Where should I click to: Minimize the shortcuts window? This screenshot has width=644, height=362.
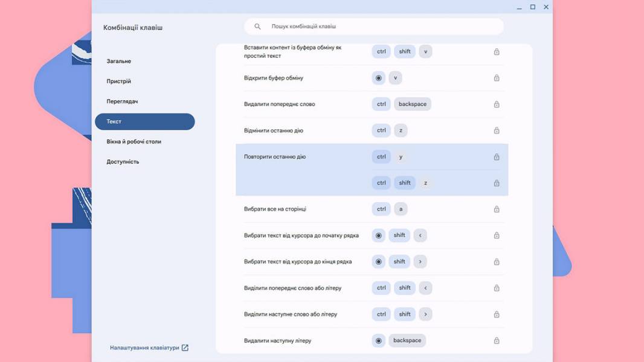click(519, 7)
